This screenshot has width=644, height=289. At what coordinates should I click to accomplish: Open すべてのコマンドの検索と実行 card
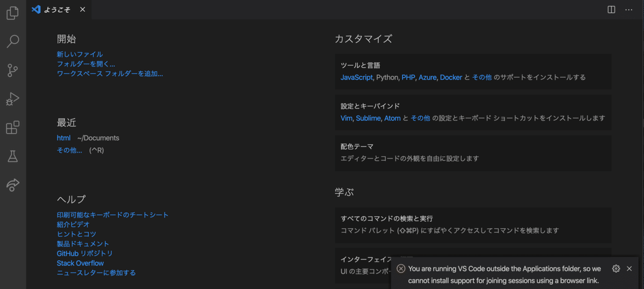pyautogui.click(x=473, y=225)
